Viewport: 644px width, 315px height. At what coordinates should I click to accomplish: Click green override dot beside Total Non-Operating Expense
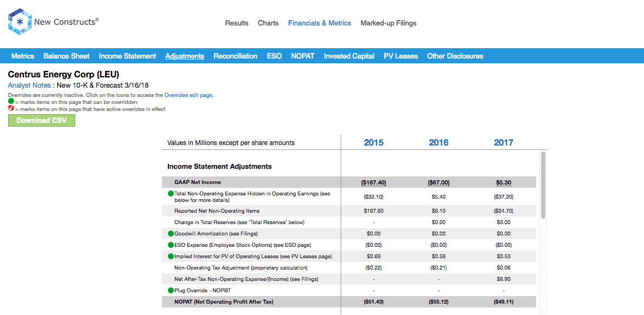[x=171, y=193]
